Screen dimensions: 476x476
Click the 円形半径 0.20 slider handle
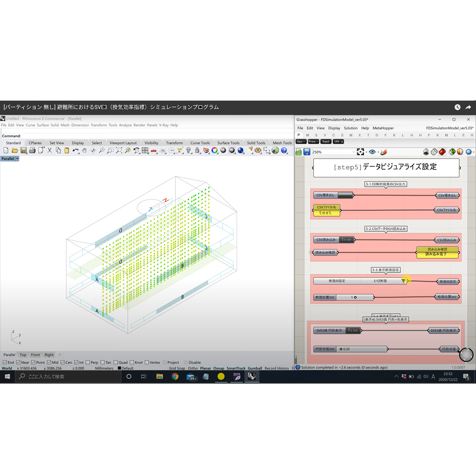[341, 349]
